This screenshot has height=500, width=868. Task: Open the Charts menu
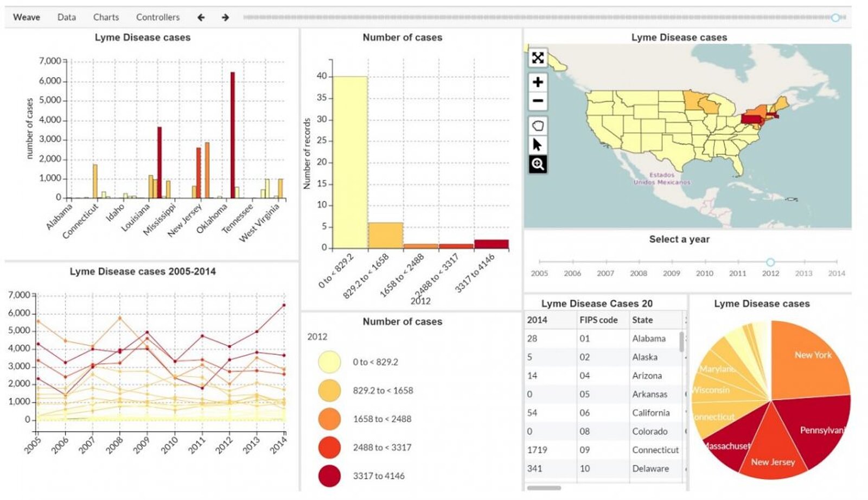tap(106, 17)
